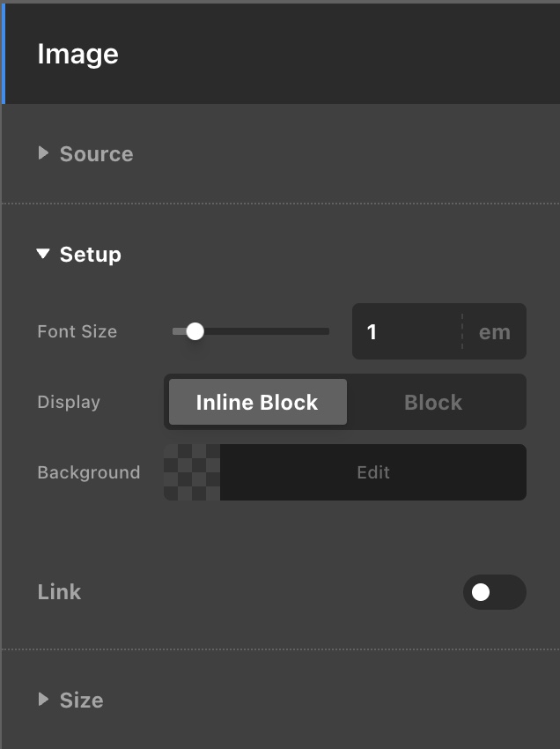
Task: Click the Font Size slider handle
Action: pyautogui.click(x=195, y=331)
